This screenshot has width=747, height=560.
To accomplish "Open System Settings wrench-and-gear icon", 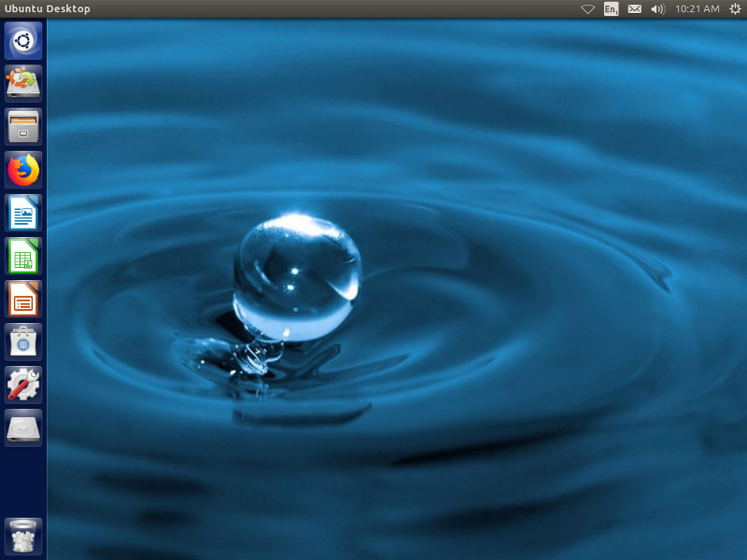I will 23,385.
